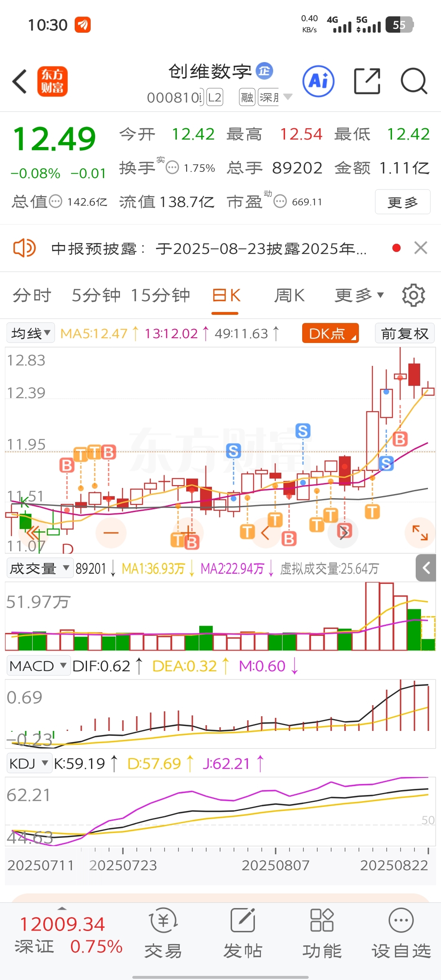
Task: Expand the 更多 periods dropdown
Action: [x=359, y=295]
